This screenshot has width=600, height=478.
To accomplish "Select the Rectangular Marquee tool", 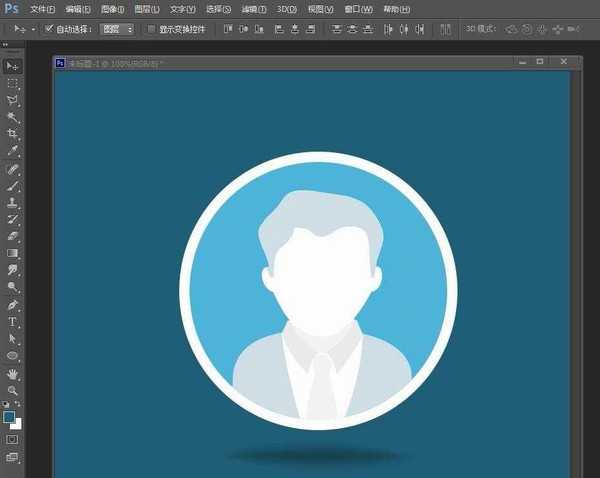I will 12,84.
